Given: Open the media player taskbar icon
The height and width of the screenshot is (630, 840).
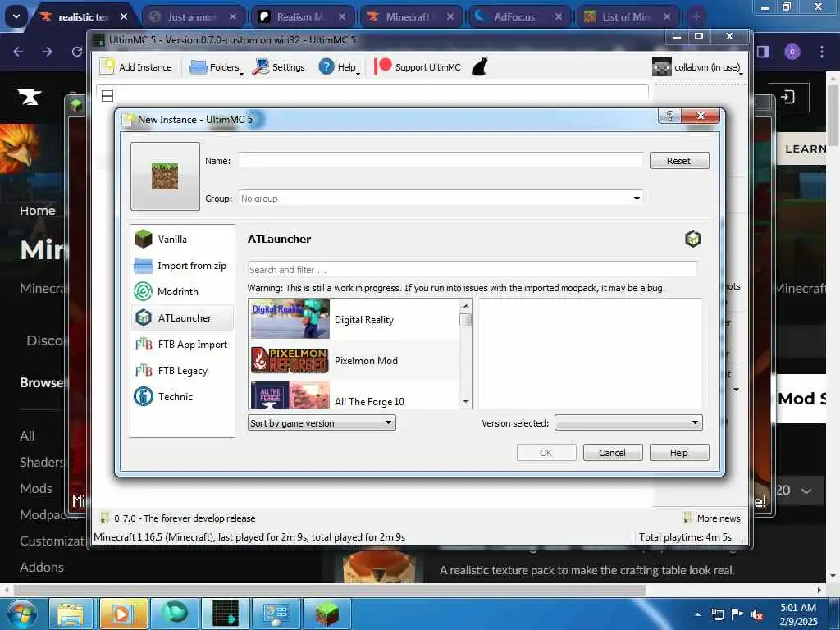Looking at the screenshot, I should coord(122,614).
